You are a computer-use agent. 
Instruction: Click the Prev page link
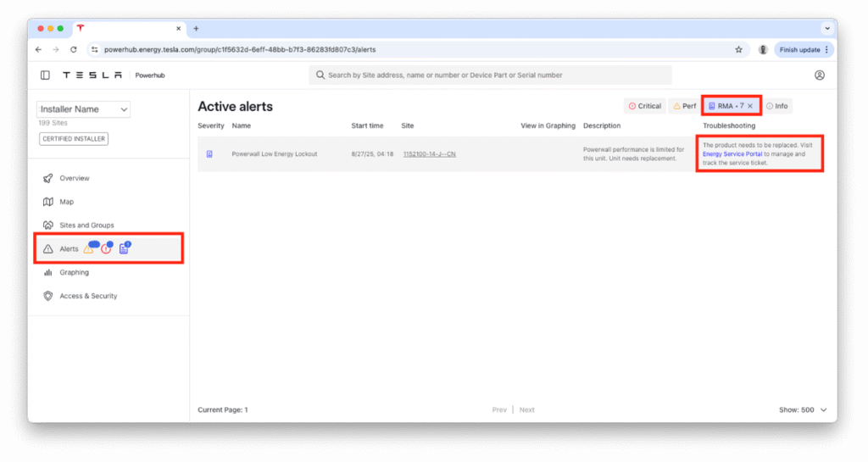point(499,410)
